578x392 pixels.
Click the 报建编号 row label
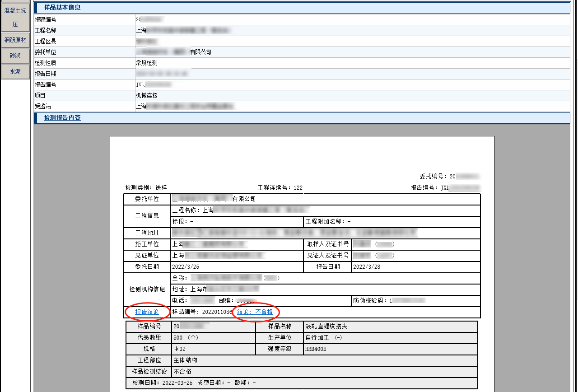tap(46, 19)
